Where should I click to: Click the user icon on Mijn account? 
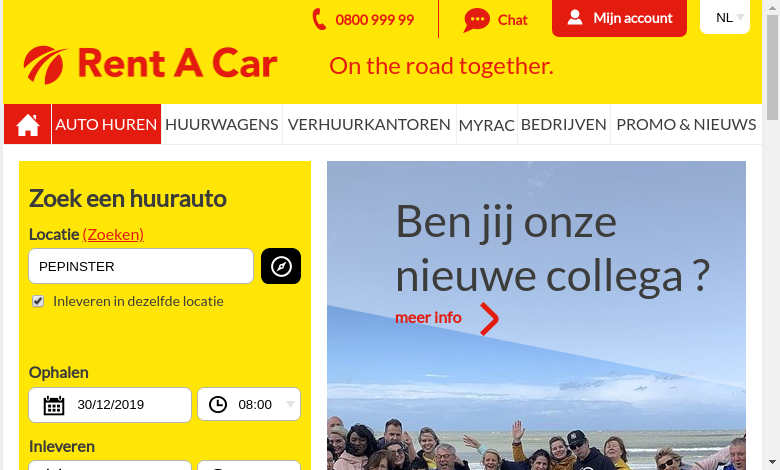click(x=575, y=18)
